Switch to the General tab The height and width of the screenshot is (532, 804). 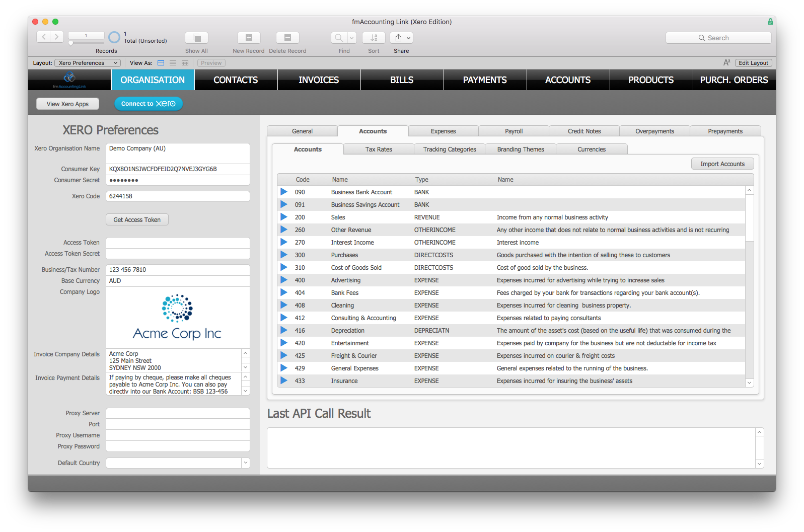tap(302, 131)
